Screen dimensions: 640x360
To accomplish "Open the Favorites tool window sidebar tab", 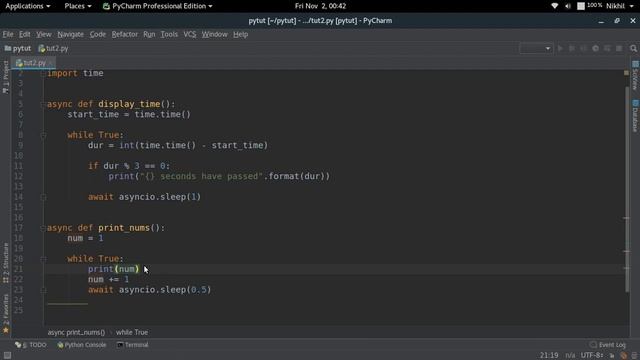I will (5, 313).
